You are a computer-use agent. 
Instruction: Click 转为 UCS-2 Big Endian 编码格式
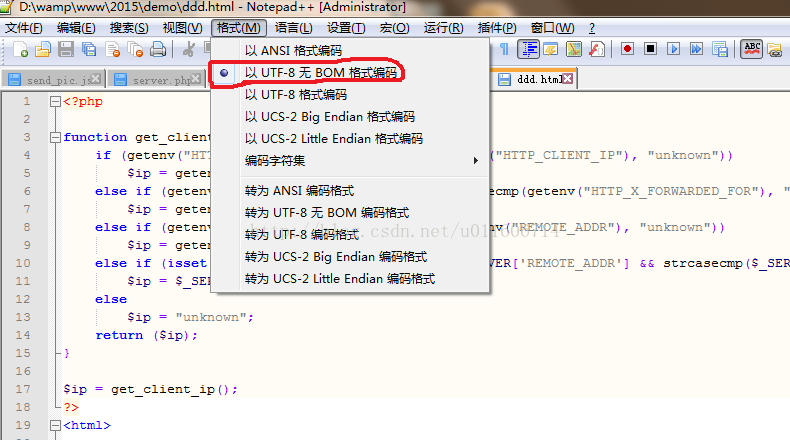[350, 257]
